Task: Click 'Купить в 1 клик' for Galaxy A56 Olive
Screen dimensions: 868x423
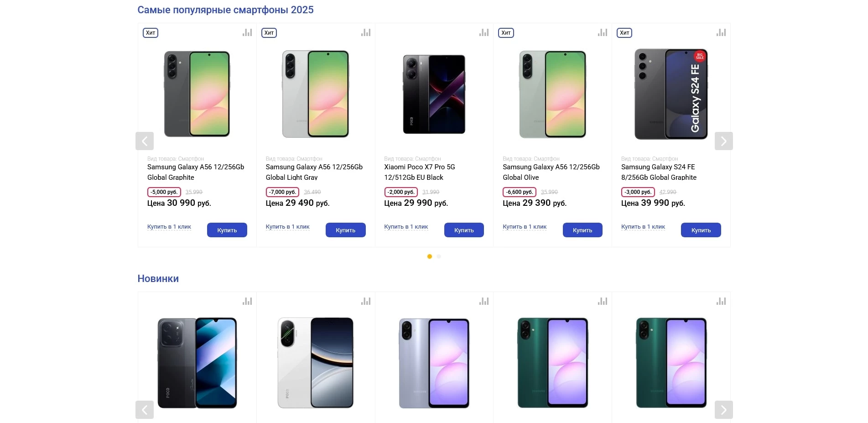Action: click(525, 227)
